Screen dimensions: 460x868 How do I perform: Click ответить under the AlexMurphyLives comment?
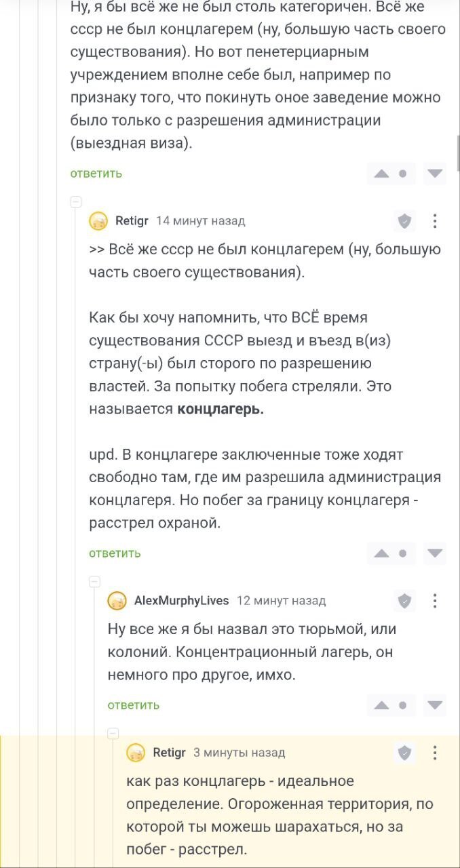pyautogui.click(x=134, y=705)
